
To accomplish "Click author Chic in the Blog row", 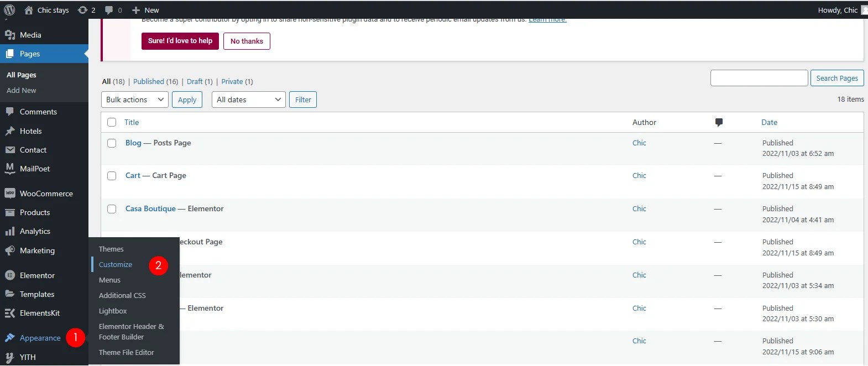I will [639, 143].
